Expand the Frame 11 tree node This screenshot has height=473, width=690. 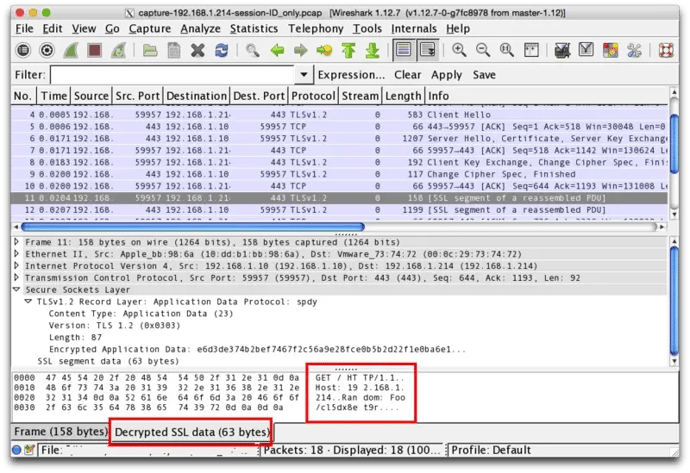[x=16, y=242]
